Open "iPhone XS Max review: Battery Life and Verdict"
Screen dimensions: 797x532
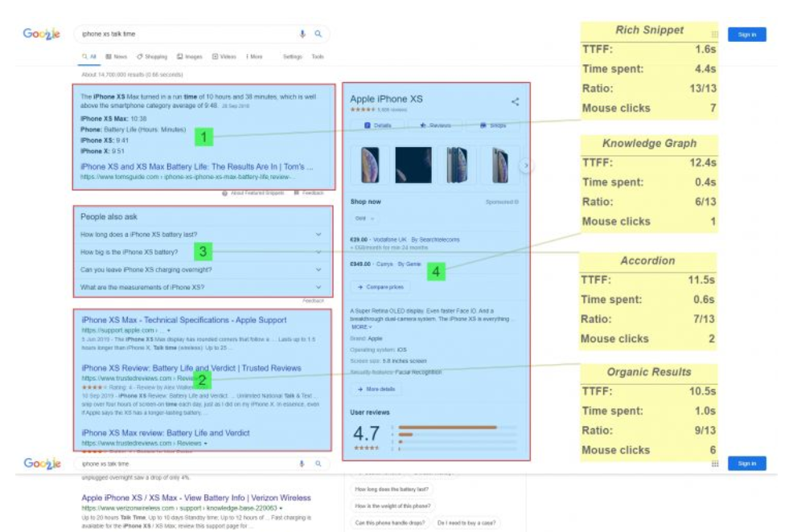tap(166, 433)
